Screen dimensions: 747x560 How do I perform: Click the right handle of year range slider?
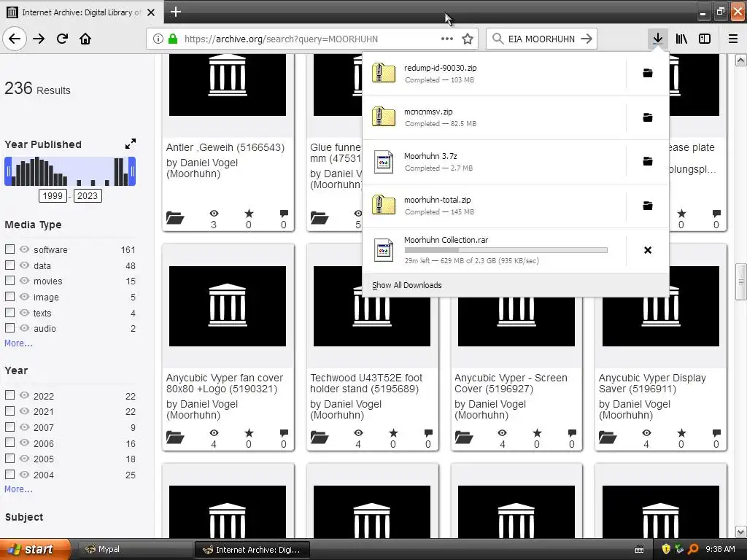tap(133, 171)
